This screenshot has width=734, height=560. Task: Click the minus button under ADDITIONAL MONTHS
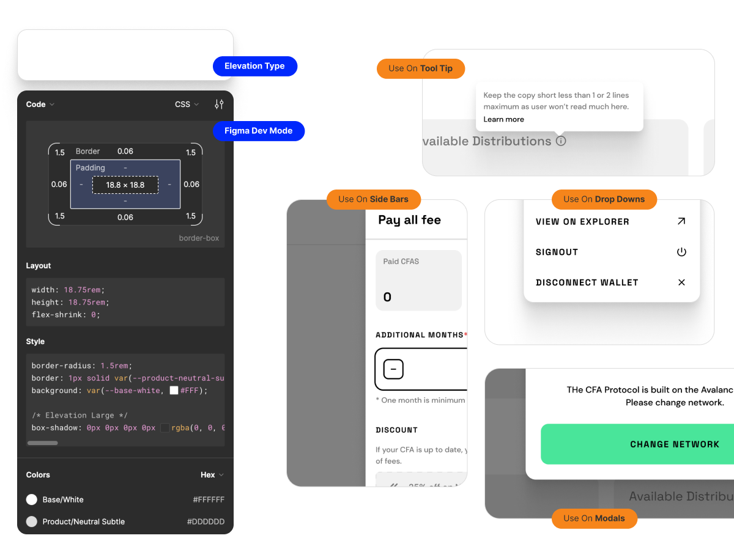click(392, 369)
